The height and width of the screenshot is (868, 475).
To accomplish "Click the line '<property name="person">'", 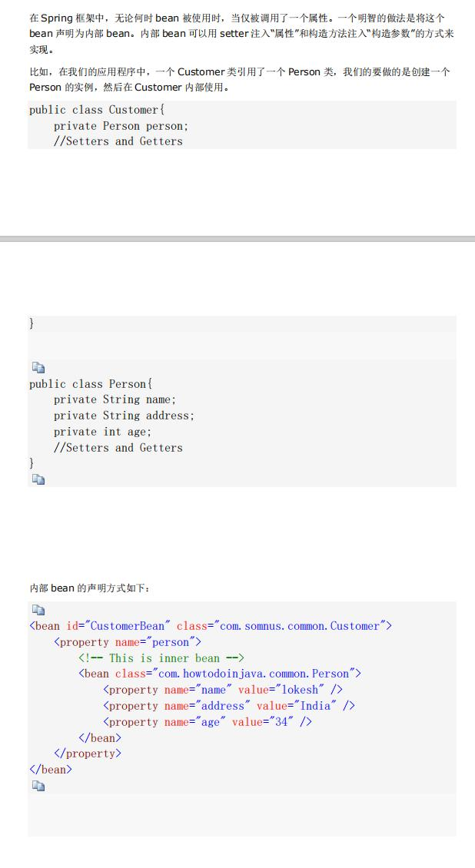I will point(128,641).
